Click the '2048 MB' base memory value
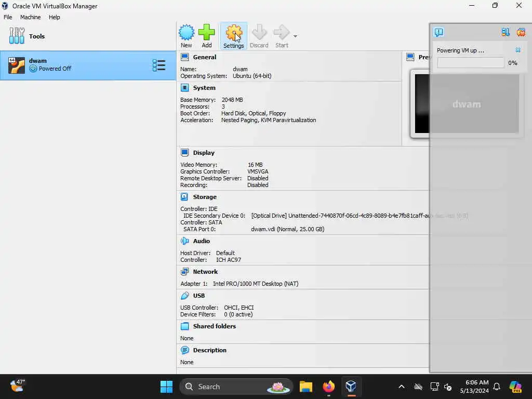This screenshot has height=399, width=532. click(232, 100)
